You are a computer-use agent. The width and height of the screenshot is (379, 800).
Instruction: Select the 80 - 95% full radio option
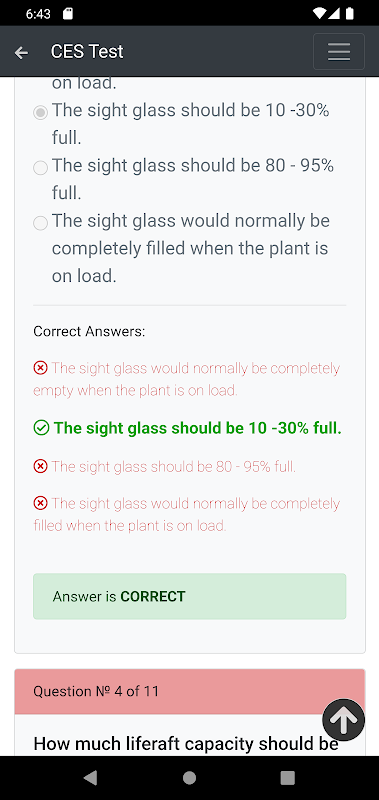pos(40,167)
